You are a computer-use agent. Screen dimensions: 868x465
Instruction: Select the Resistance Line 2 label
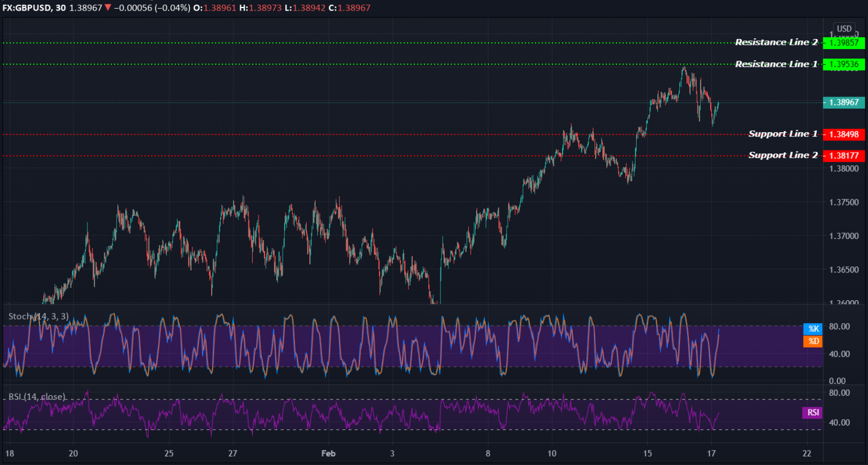click(x=776, y=42)
